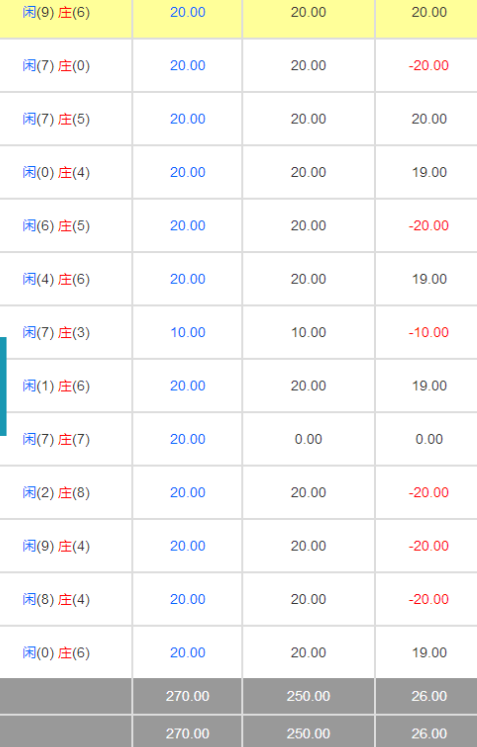477x747 pixels.
Task: Select the 闲(6) 庄(5) result cell
Action: (56, 225)
